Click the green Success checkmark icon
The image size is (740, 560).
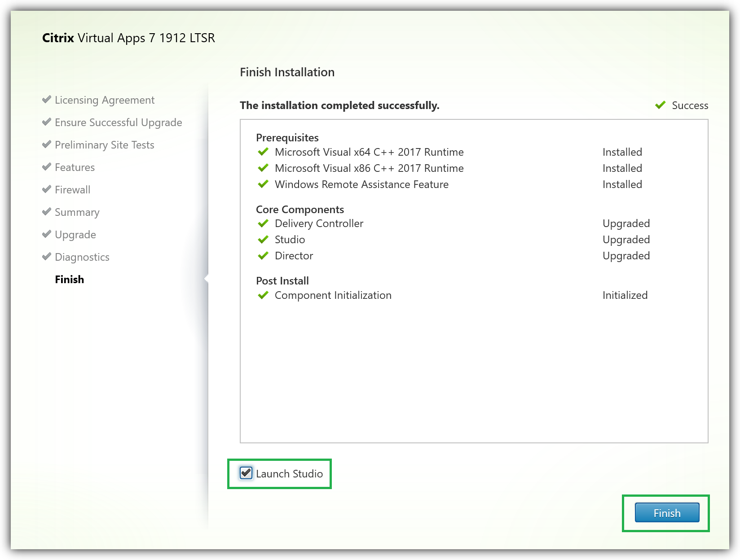point(660,105)
